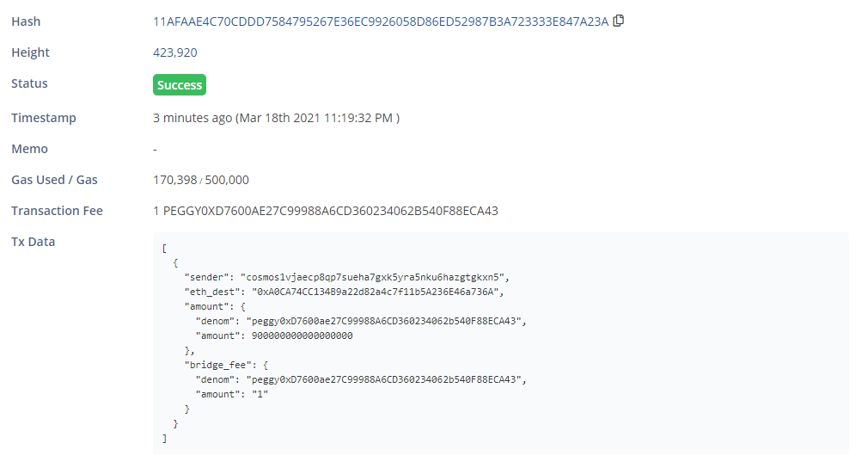Viewport: 868px width, 468px height.
Task: Click the block height value 423,920
Action: (x=175, y=52)
